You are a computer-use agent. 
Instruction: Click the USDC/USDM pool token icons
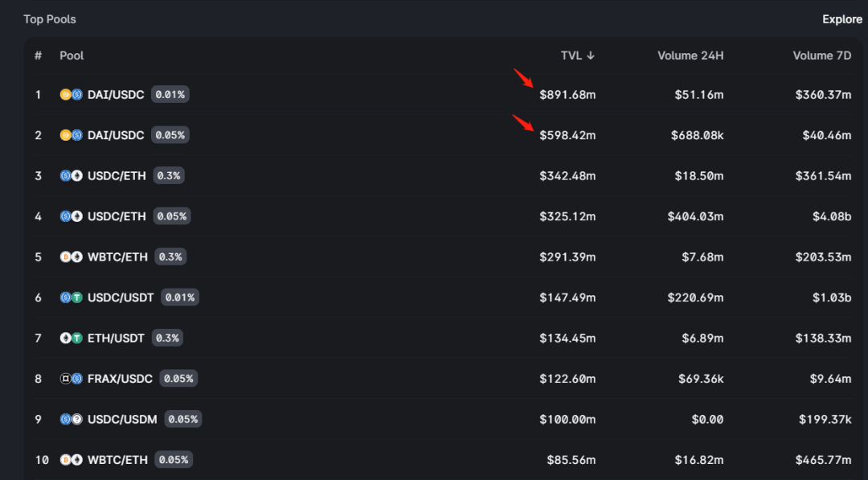72,420
